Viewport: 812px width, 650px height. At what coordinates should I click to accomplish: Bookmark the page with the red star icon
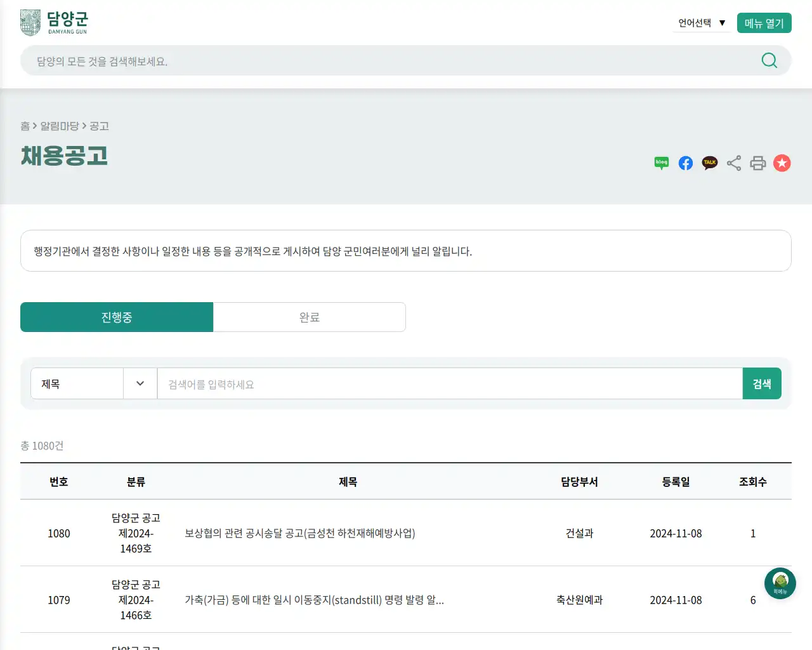pos(782,162)
